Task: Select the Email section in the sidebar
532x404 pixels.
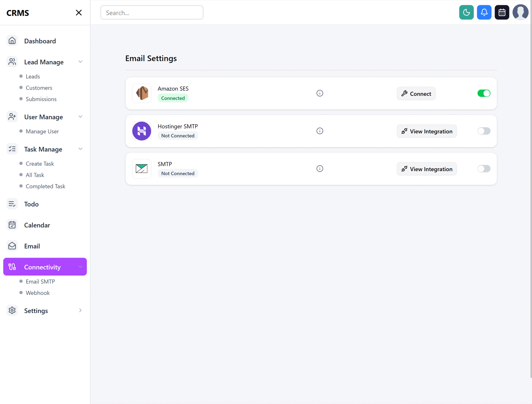Action: tap(32, 246)
